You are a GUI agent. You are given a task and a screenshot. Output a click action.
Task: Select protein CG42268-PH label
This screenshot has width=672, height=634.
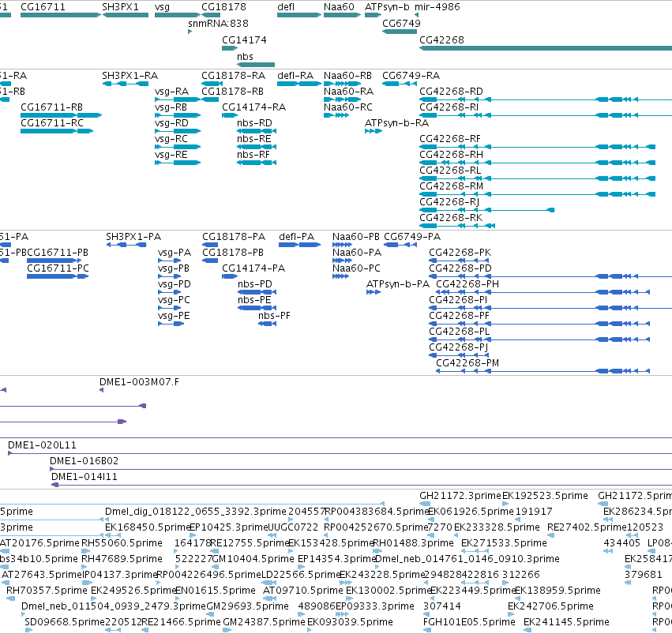(x=467, y=284)
